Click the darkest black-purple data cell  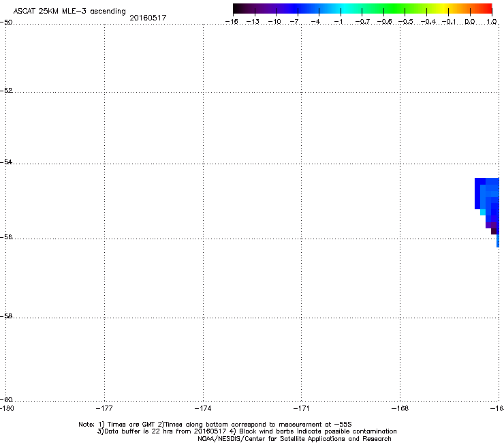point(494,231)
